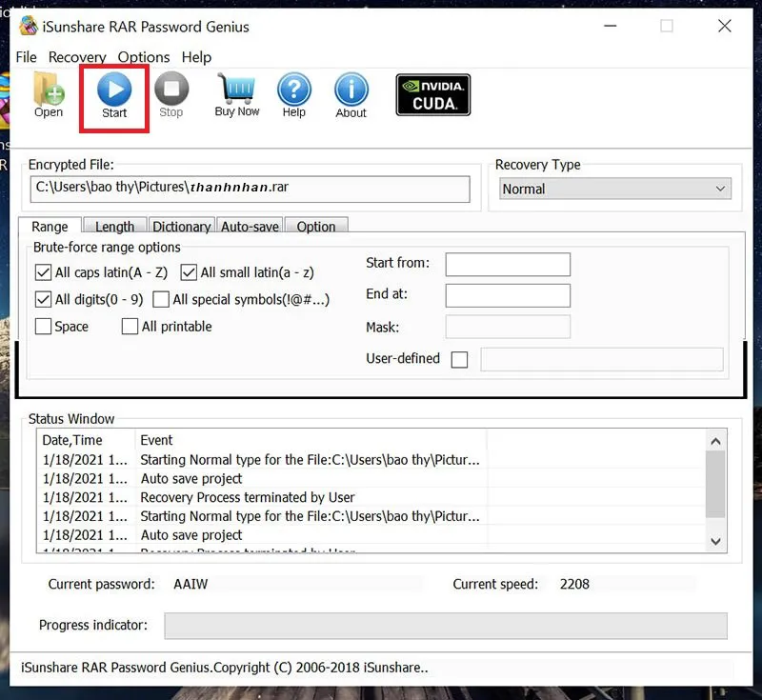Tick the User-defined checkbox
Image resolution: width=762 pixels, height=700 pixels.
click(x=459, y=359)
